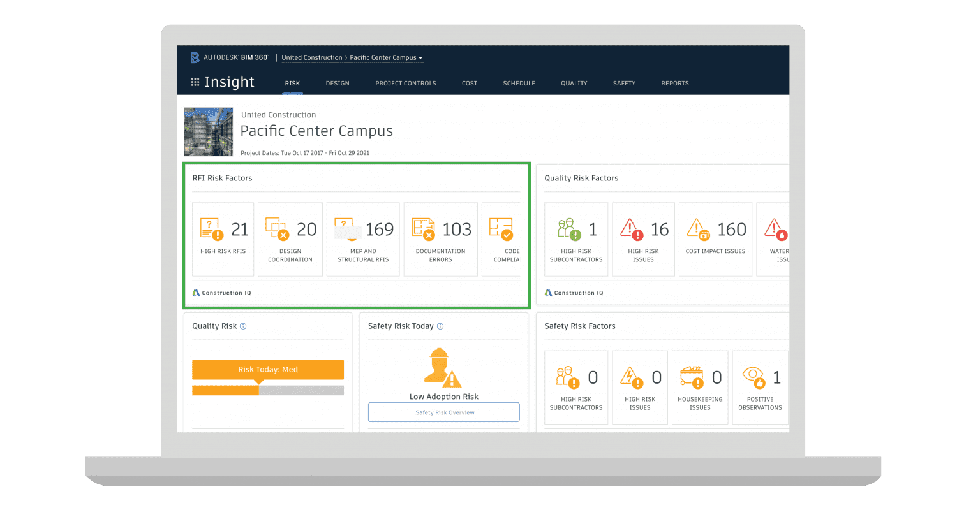Click the Documentation Errors icon

point(422,229)
